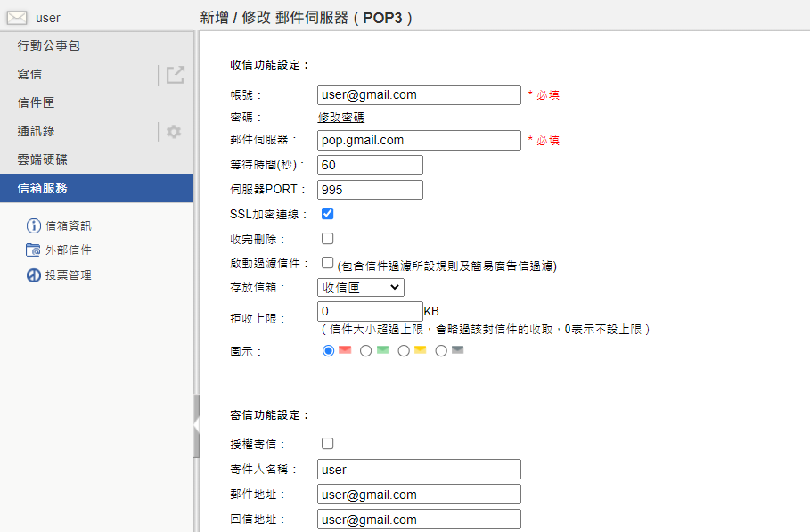Disable the SSL加密連線 checkbox
Image resolution: width=810 pixels, height=532 pixels.
click(328, 213)
